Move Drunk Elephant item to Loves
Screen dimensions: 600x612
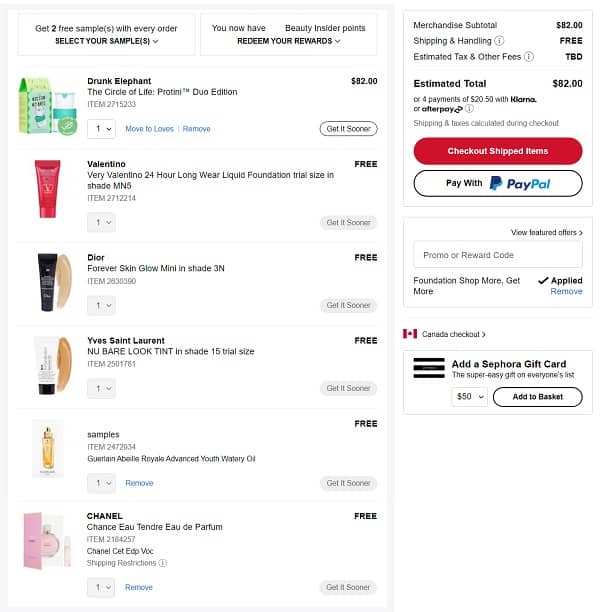(x=149, y=129)
